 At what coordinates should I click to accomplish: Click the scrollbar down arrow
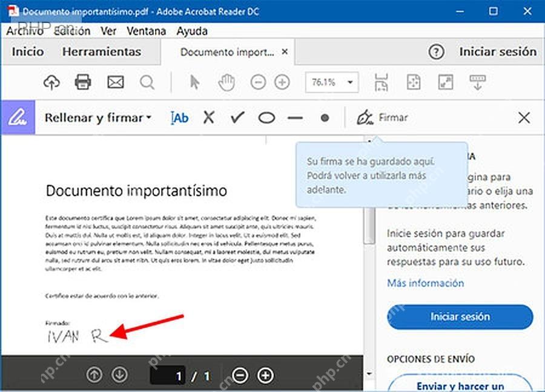coord(369,374)
